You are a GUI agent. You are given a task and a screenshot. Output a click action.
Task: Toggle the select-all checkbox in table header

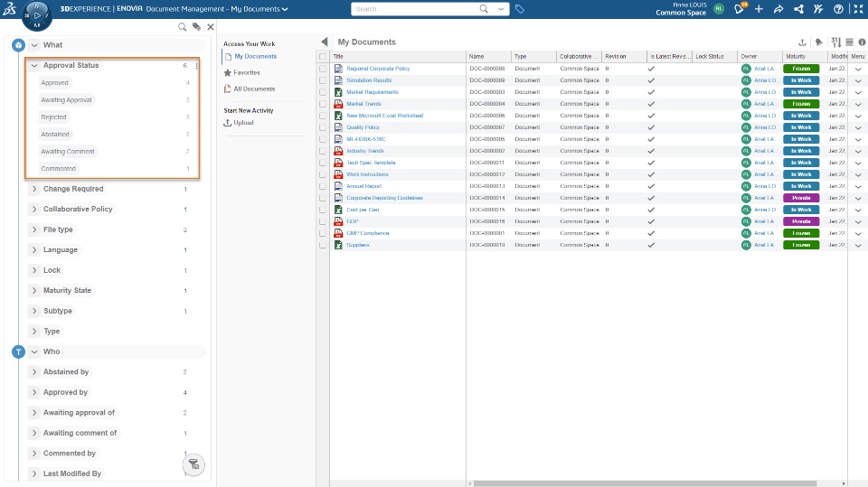click(x=323, y=56)
